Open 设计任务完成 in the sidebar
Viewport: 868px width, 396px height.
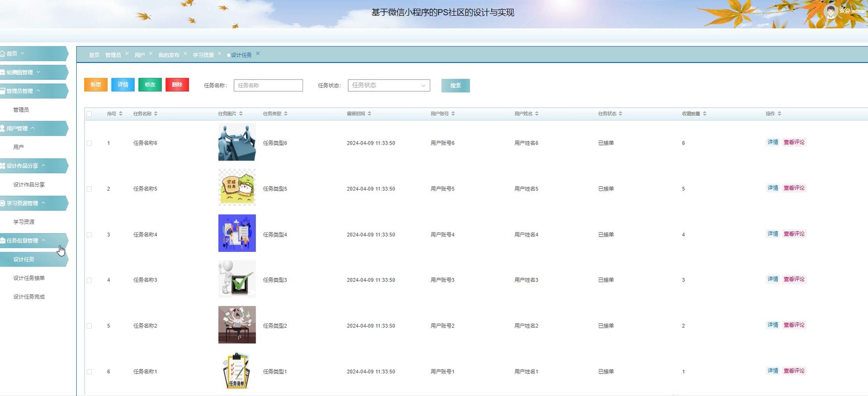pyautogui.click(x=29, y=297)
